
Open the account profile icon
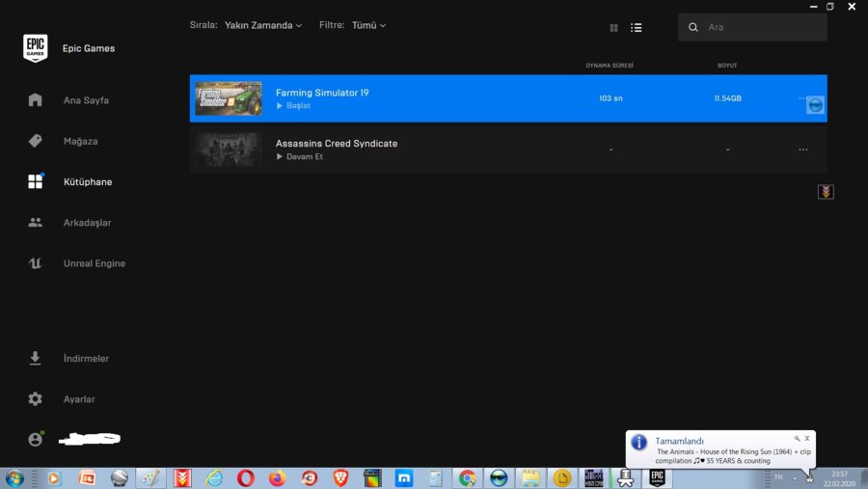[36, 440]
